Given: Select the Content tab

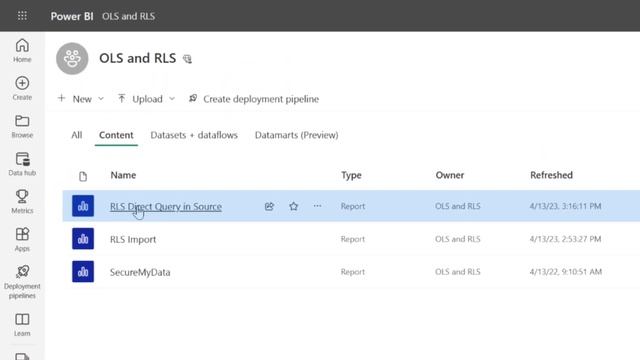Looking at the screenshot, I should [116, 135].
